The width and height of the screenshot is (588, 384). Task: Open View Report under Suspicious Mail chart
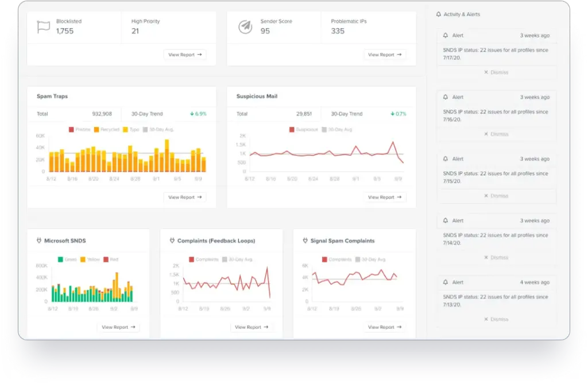point(384,197)
